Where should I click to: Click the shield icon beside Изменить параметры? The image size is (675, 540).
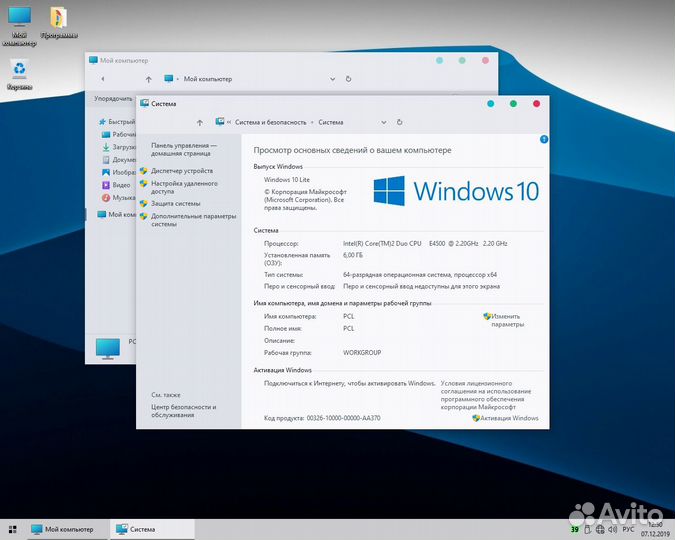(487, 317)
